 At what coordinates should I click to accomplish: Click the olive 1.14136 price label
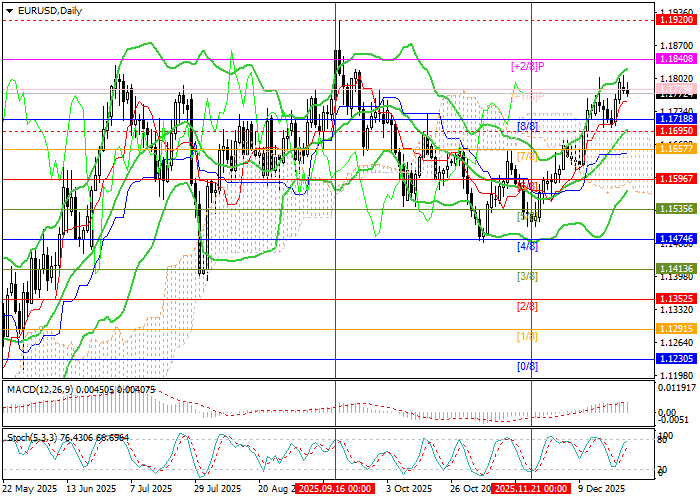pyautogui.click(x=677, y=269)
